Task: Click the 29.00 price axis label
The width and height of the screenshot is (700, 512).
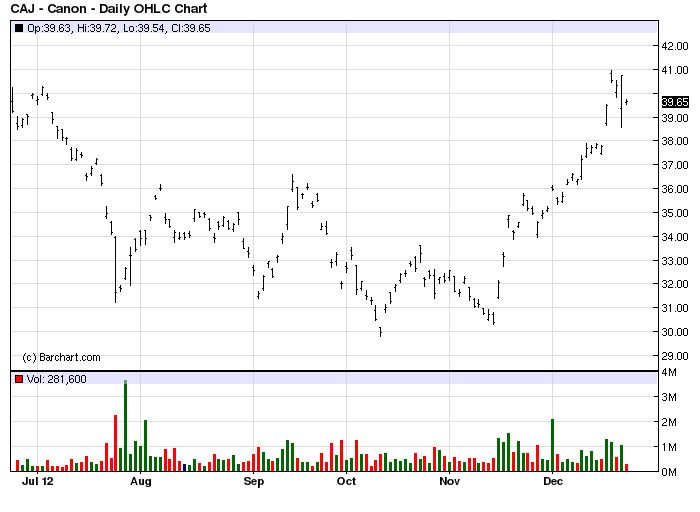Action: (x=675, y=356)
